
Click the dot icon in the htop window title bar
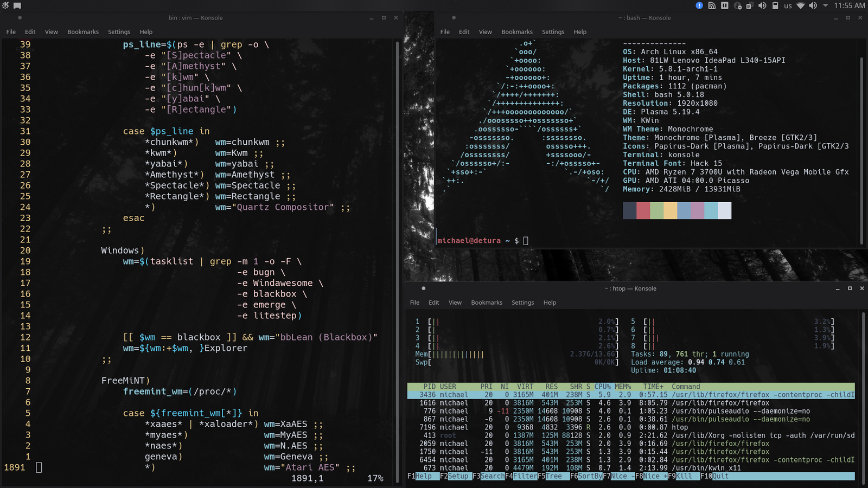[x=423, y=288]
